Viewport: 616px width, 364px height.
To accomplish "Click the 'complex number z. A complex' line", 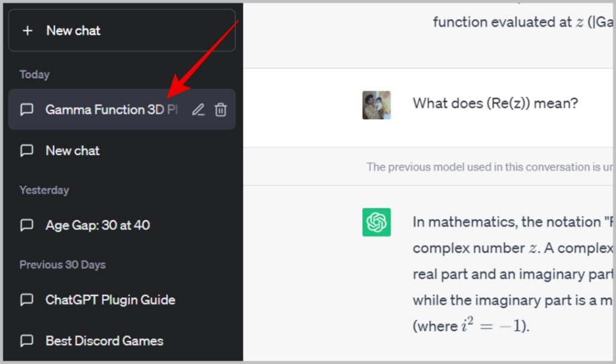I will (513, 248).
